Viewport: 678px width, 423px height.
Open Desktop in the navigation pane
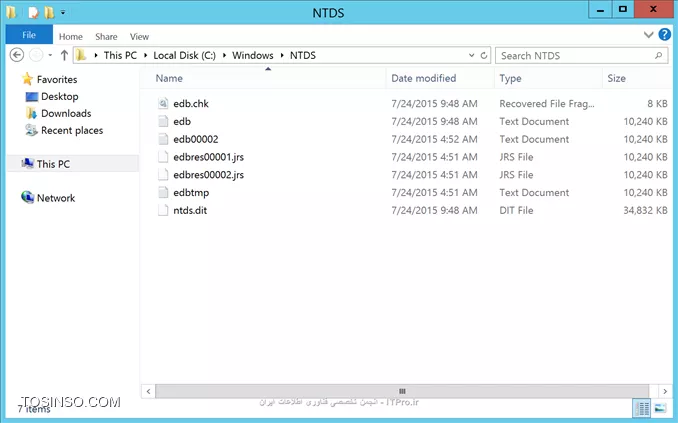60,96
